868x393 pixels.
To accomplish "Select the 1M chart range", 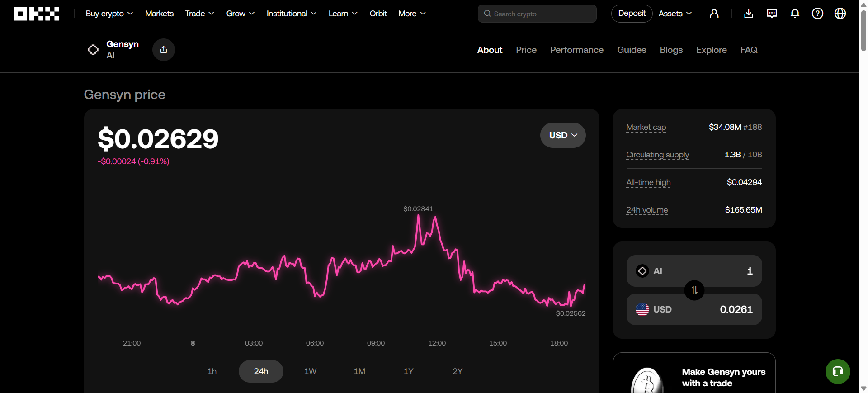I will click(x=359, y=371).
